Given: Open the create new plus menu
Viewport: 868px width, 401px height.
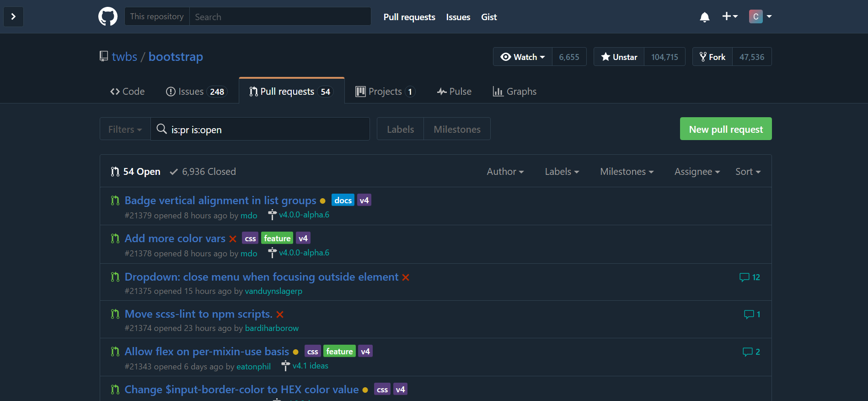Looking at the screenshot, I should (730, 16).
